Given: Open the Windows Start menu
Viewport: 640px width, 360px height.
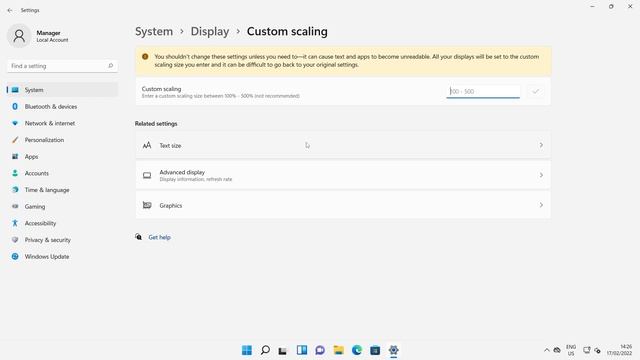Looking at the screenshot, I should (x=247, y=350).
